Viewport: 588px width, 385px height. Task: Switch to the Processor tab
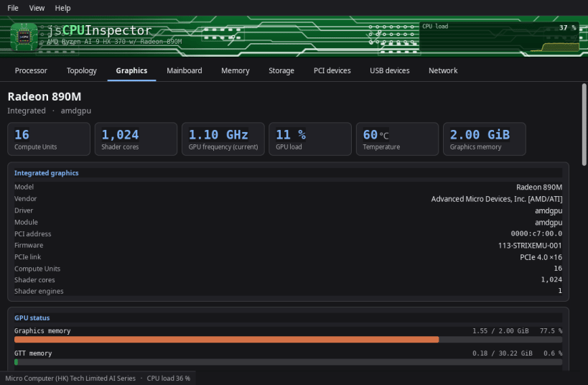[31, 70]
